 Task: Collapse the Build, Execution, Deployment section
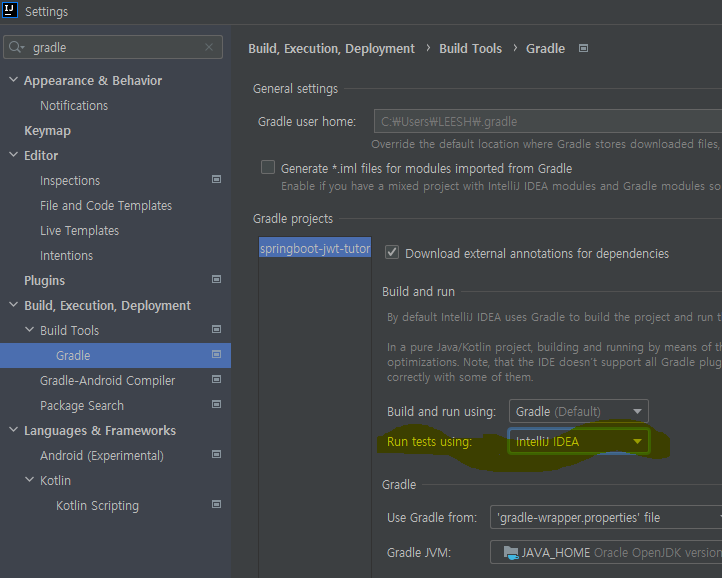[13, 304]
